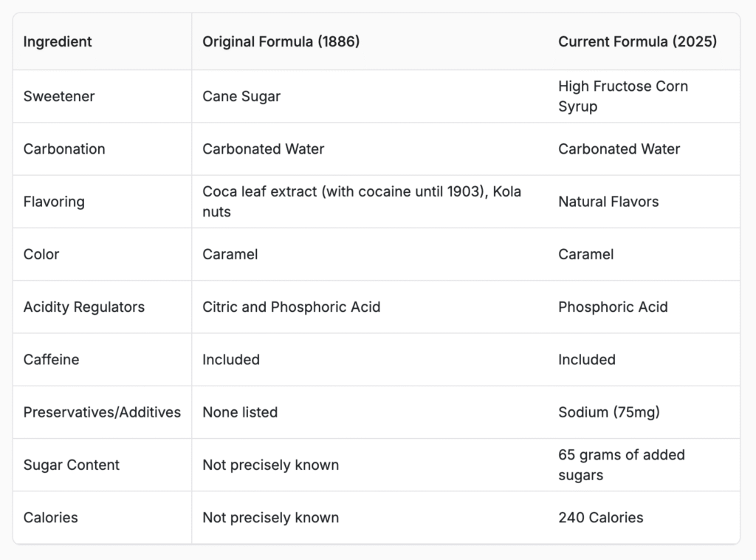Select the Sweetener row label
Image resolution: width=756 pixels, height=560 pixels.
(59, 96)
